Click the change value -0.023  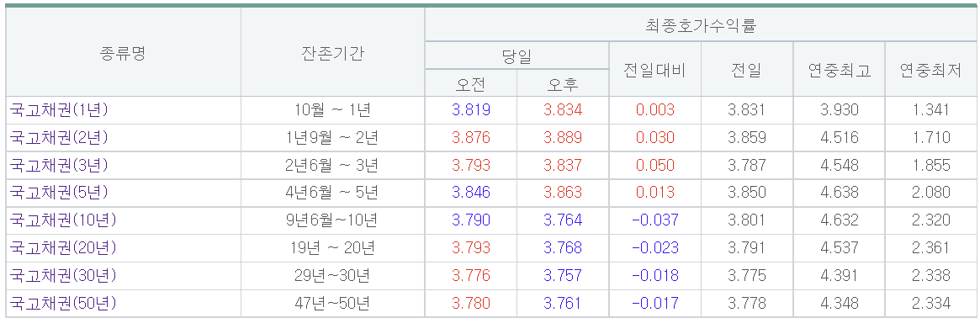click(655, 248)
